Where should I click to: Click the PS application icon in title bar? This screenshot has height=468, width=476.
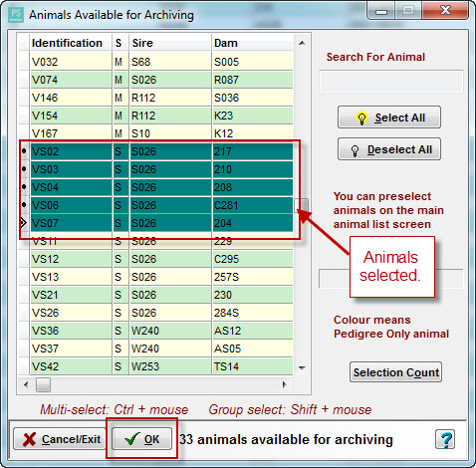pyautogui.click(x=16, y=15)
